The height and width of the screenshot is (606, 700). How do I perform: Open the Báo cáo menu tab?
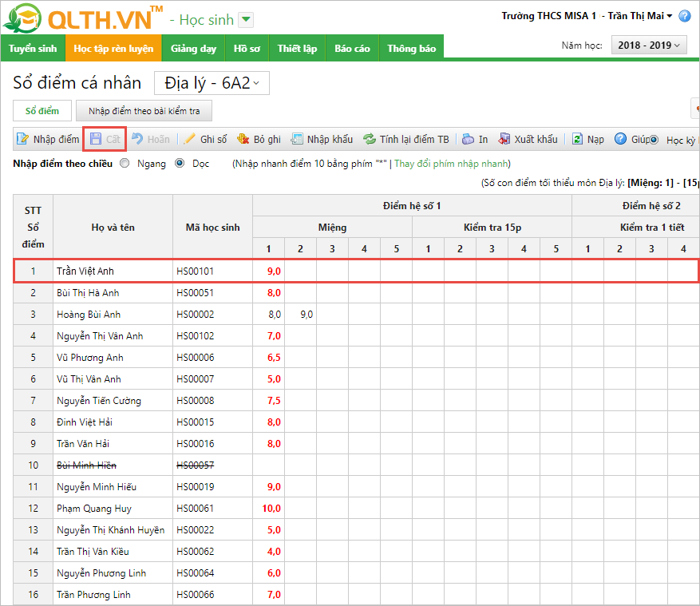coord(352,49)
